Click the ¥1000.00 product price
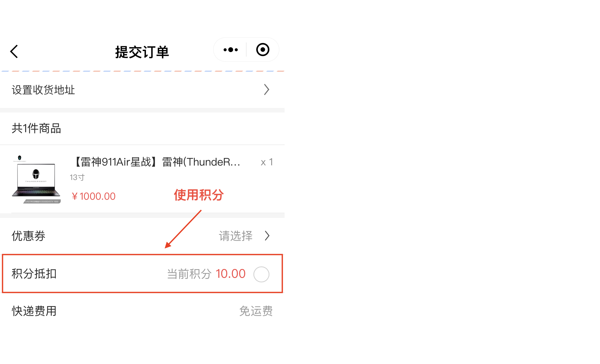 pyautogui.click(x=94, y=196)
